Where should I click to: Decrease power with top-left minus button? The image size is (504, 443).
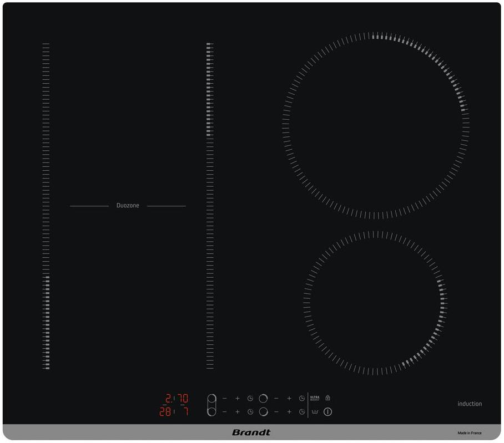click(225, 398)
